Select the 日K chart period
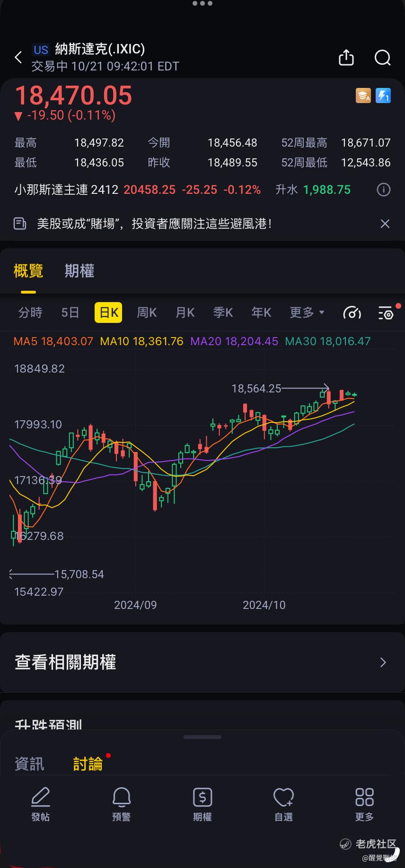 pos(108,312)
